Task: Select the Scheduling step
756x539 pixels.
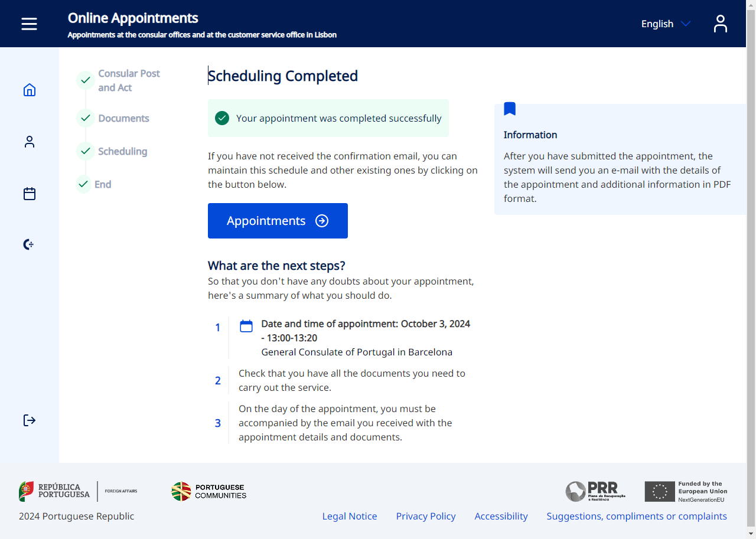Action: click(x=122, y=151)
